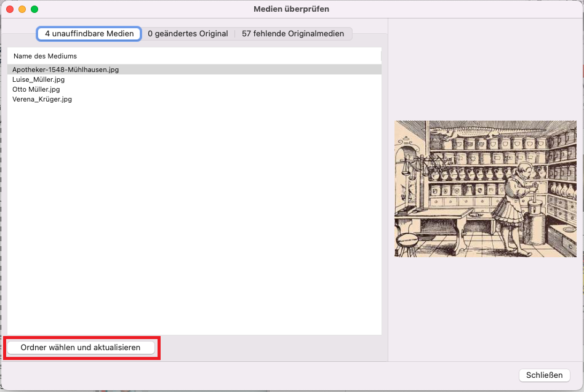The height and width of the screenshot is (392, 584).
Task: Click the 'Medien überprüfen' window title
Action: pos(291,9)
